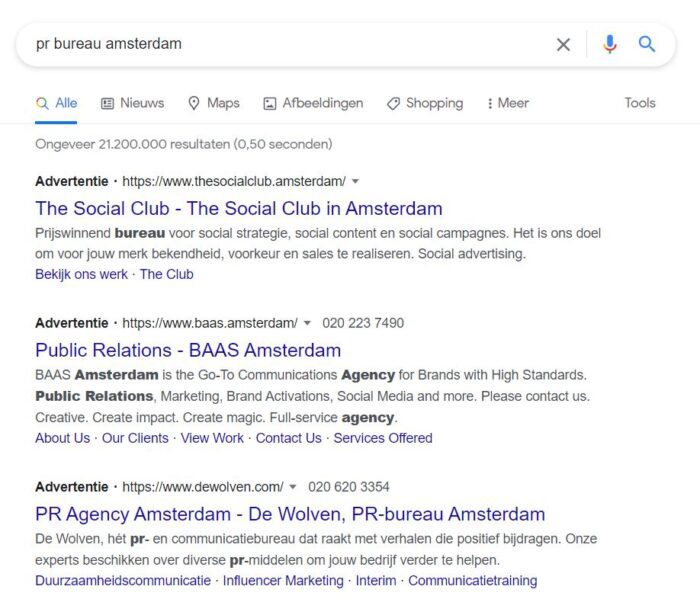The image size is (700, 615).
Task: Click the Bekijk ons werk sitelink
Action: [x=81, y=274]
